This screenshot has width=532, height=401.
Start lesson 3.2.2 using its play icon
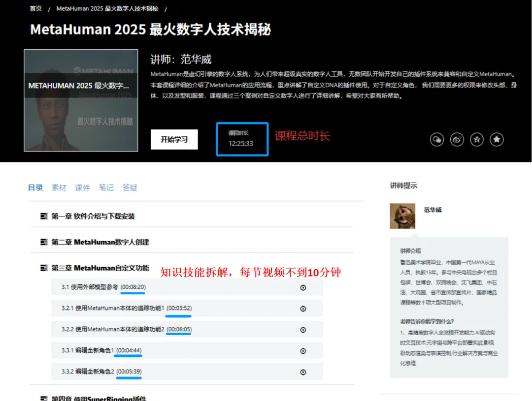(x=303, y=330)
